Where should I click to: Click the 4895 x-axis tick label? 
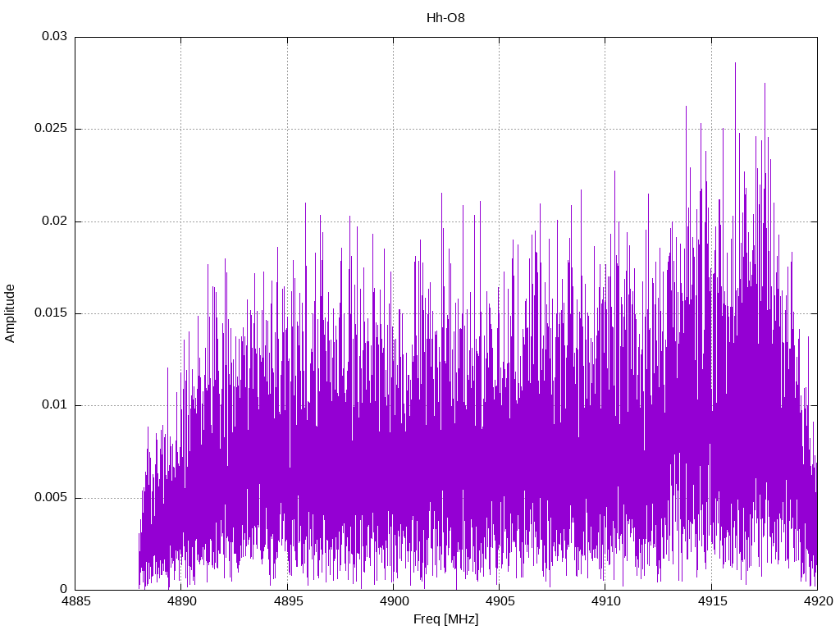tap(288, 601)
